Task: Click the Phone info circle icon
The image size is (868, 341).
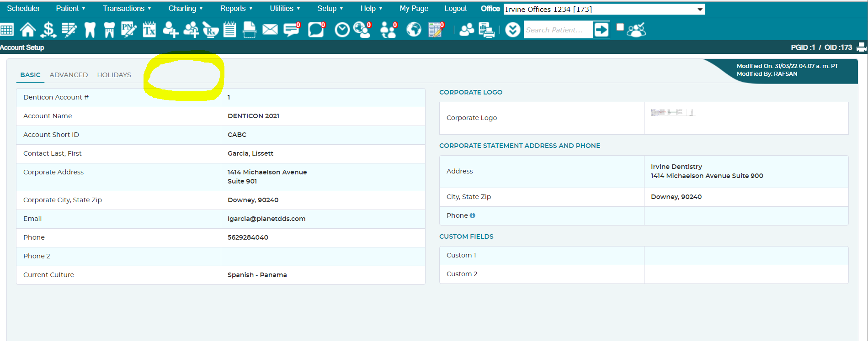Action: tap(473, 215)
